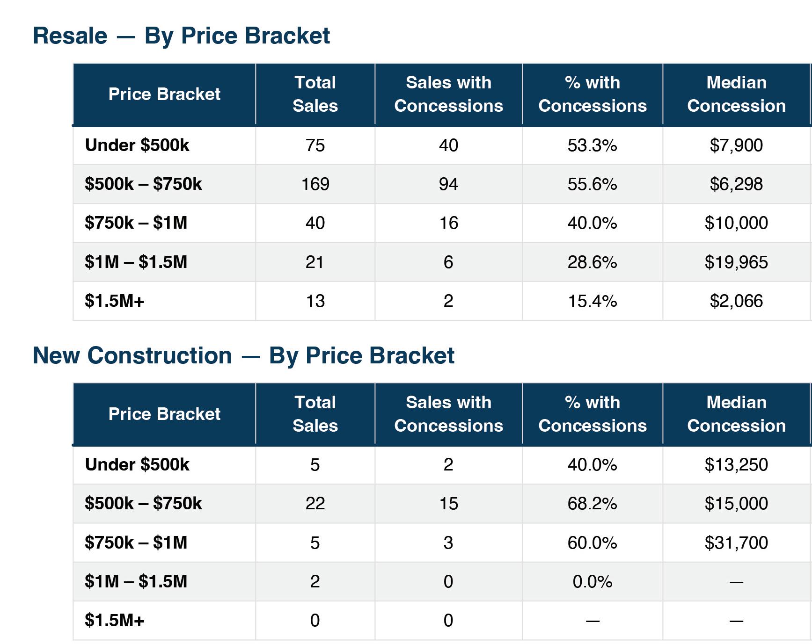Image resolution: width=812 pixels, height=644 pixels.
Task: Click the "New Construction — By Price Bracket" heading
Action: [x=243, y=355]
